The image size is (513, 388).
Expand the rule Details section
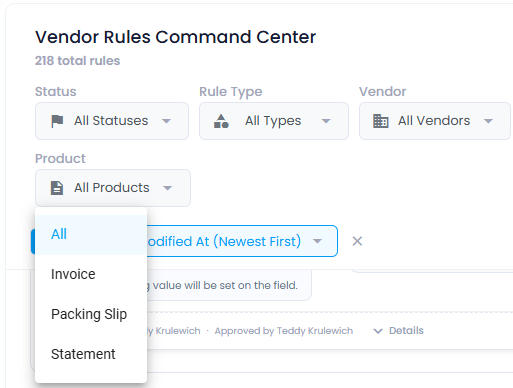399,331
